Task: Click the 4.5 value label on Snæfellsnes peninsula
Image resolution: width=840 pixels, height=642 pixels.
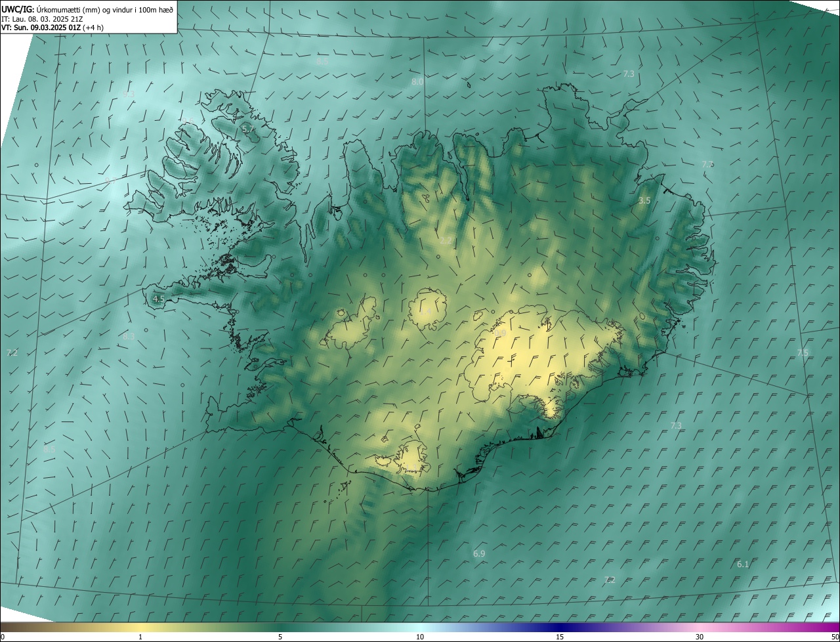Action: click(158, 299)
